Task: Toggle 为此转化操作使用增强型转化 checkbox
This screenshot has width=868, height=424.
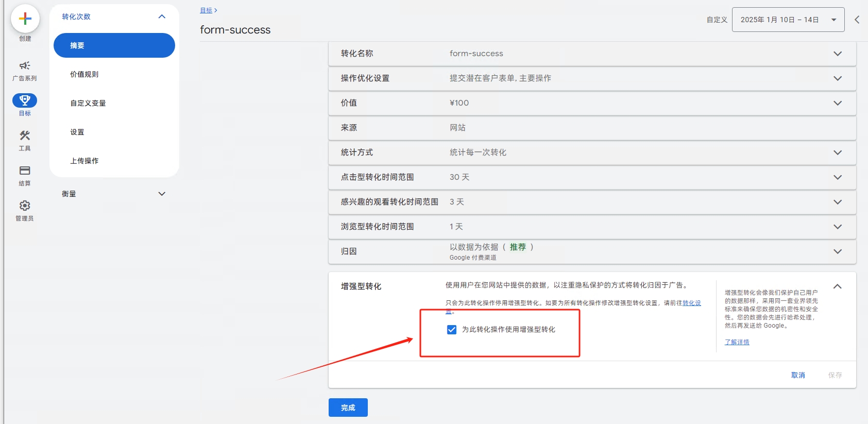Action: point(452,330)
